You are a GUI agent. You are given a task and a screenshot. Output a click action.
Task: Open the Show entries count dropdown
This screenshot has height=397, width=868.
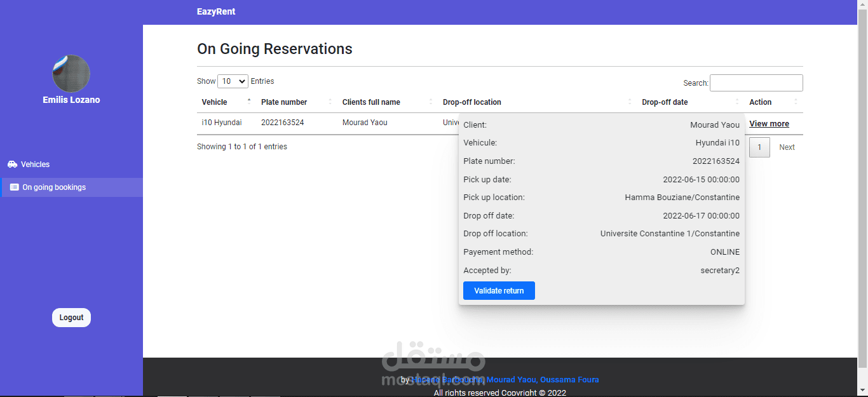(x=233, y=81)
